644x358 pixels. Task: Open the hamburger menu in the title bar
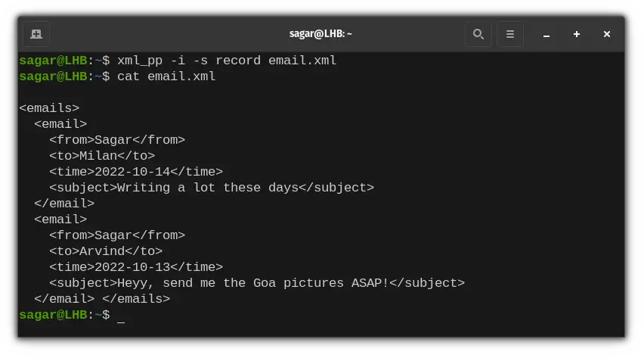point(509,34)
